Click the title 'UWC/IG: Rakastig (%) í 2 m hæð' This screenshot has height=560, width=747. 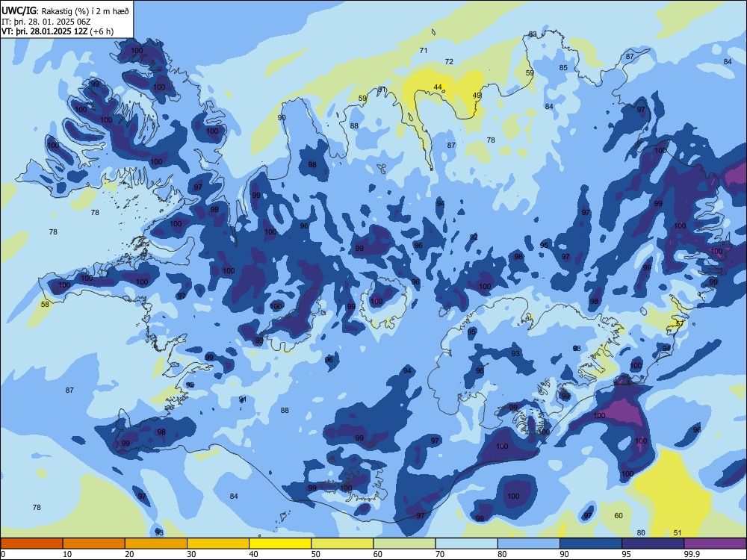(x=65, y=10)
